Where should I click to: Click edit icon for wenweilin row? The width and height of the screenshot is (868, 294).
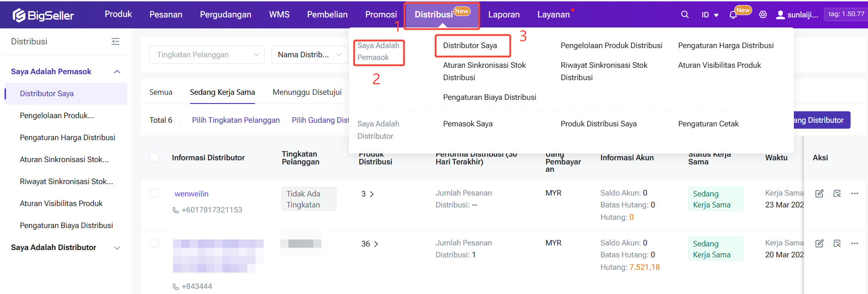click(x=819, y=193)
